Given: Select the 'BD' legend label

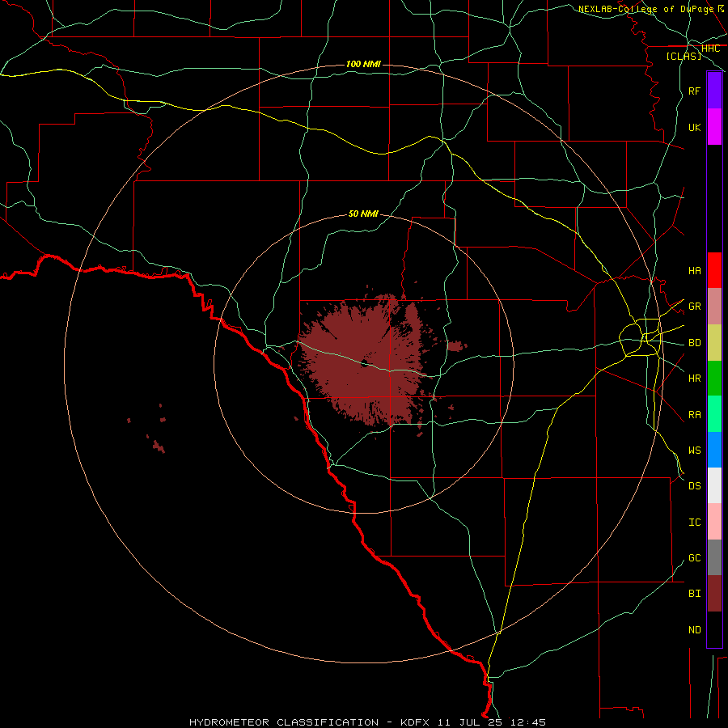Looking at the screenshot, I should coord(694,343).
